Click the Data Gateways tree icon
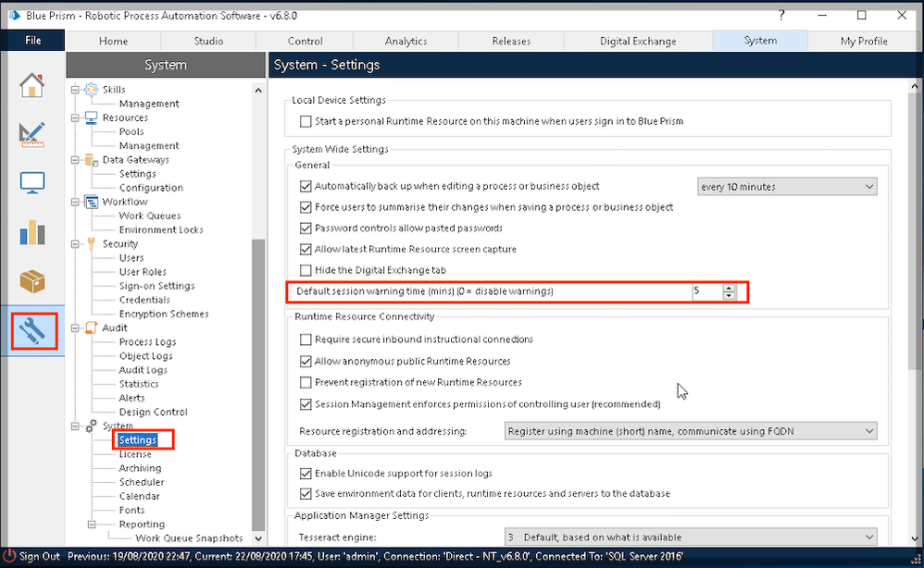 click(x=91, y=160)
